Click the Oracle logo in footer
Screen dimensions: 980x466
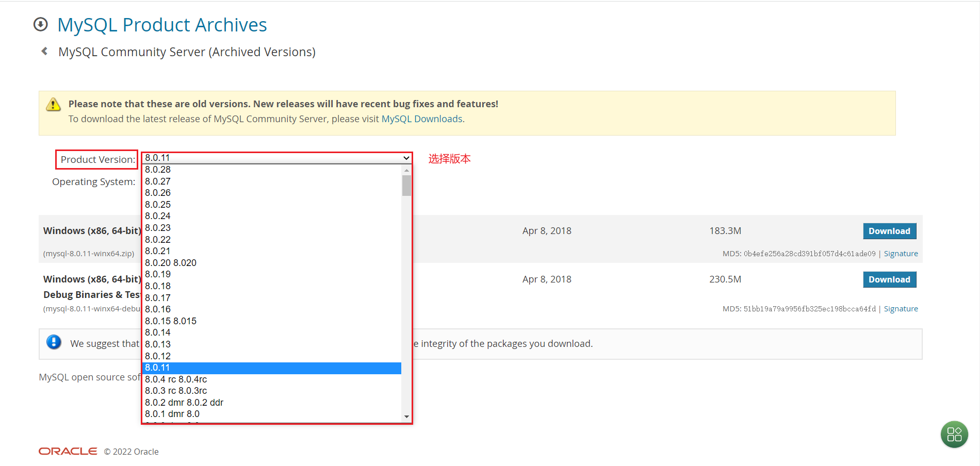pos(68,451)
